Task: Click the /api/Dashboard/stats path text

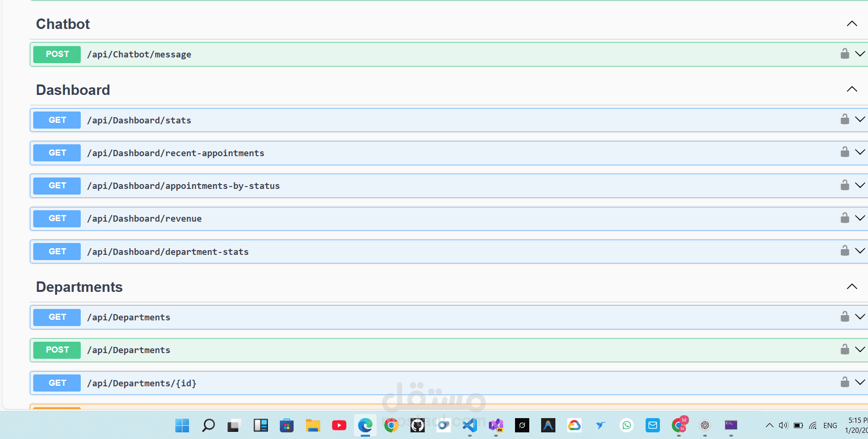Action: pos(139,121)
